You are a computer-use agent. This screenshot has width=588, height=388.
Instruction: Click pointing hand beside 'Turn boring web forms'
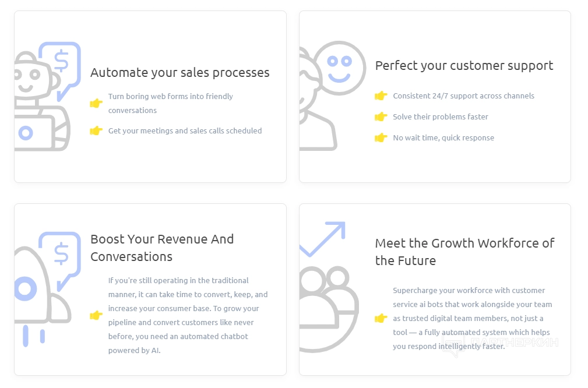point(96,103)
